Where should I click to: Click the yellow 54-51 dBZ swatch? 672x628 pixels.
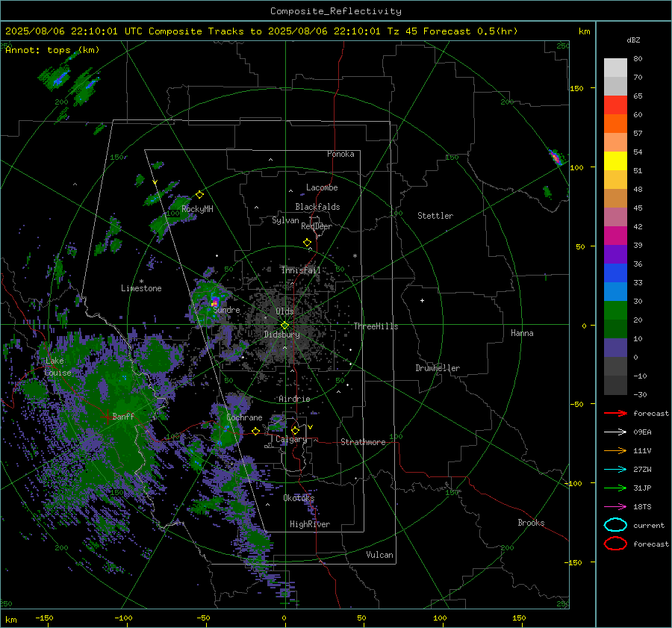tap(615, 161)
